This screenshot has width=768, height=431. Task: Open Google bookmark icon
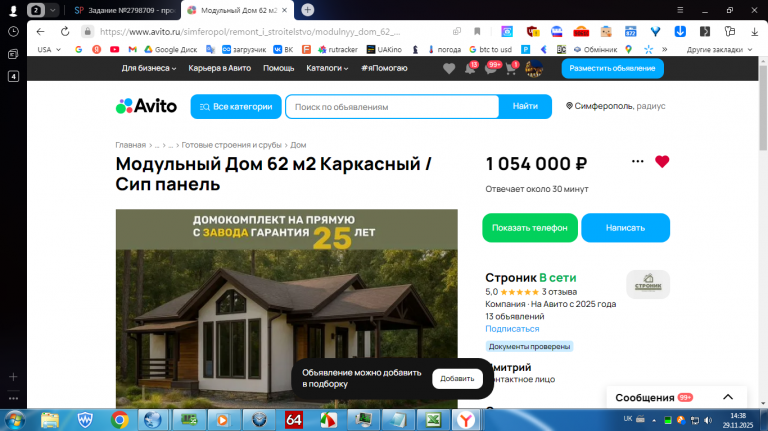click(x=78, y=49)
